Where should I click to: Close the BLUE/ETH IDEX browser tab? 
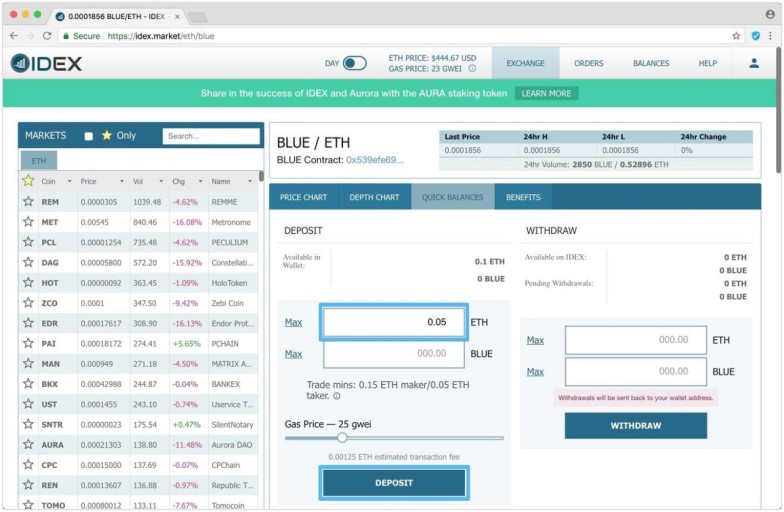177,16
